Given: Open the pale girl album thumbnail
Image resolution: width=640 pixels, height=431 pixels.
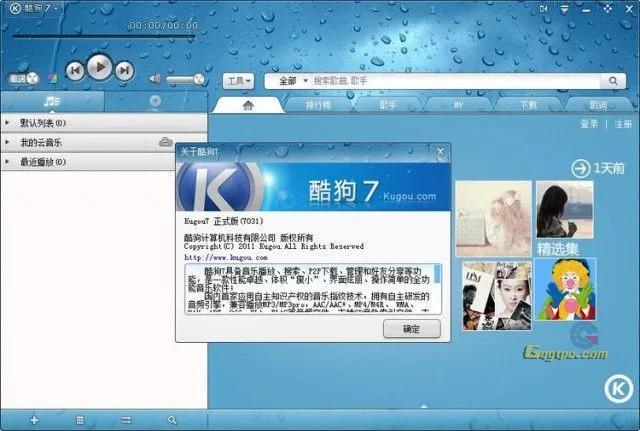Looking at the screenshot, I should point(493,219).
